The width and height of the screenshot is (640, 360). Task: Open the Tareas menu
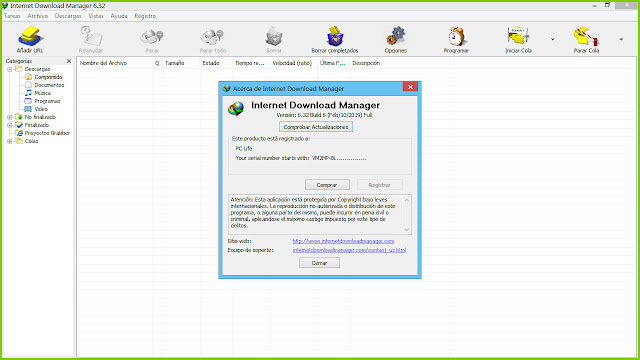(x=12, y=16)
